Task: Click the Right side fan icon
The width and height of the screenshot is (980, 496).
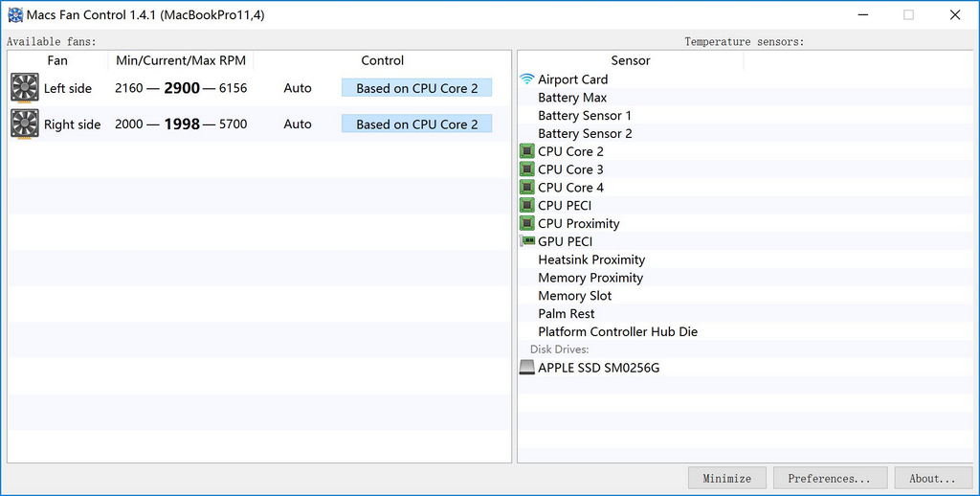Action: click(x=24, y=124)
